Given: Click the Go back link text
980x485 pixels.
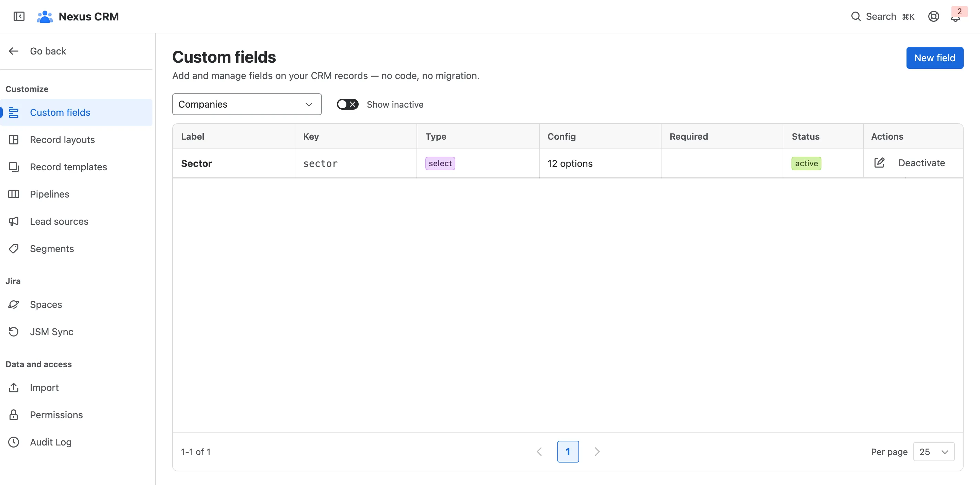Looking at the screenshot, I should click(48, 51).
